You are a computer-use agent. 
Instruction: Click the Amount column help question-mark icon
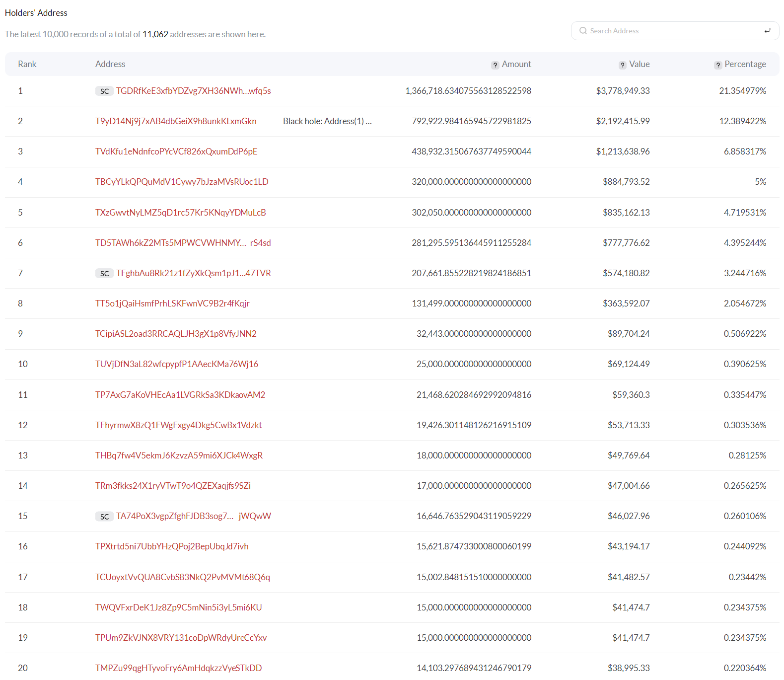coord(495,65)
